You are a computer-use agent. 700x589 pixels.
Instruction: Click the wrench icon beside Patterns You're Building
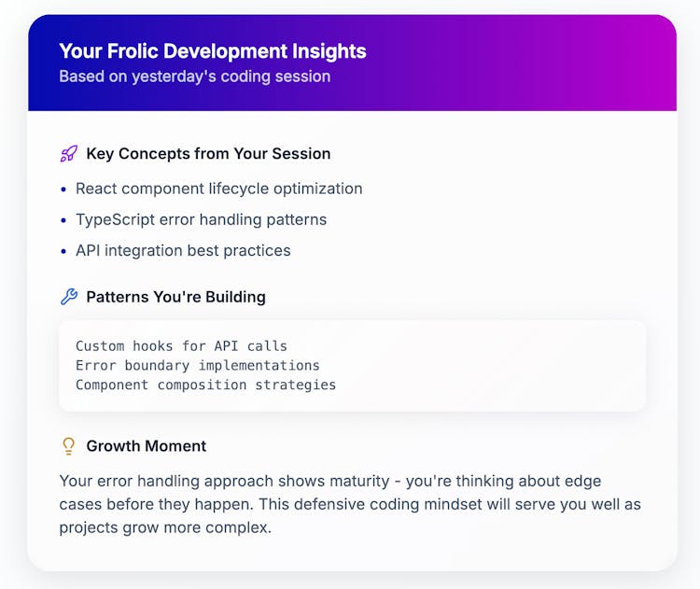(x=69, y=297)
